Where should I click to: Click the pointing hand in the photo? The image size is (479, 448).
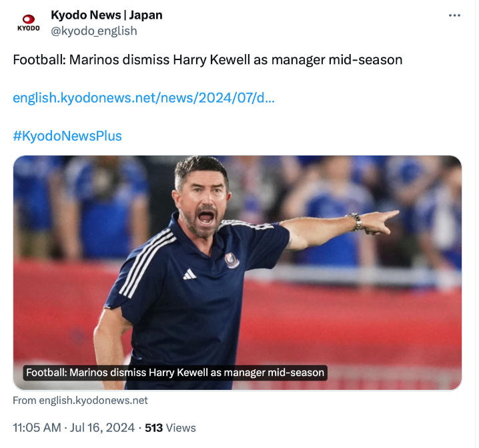pyautogui.click(x=382, y=221)
